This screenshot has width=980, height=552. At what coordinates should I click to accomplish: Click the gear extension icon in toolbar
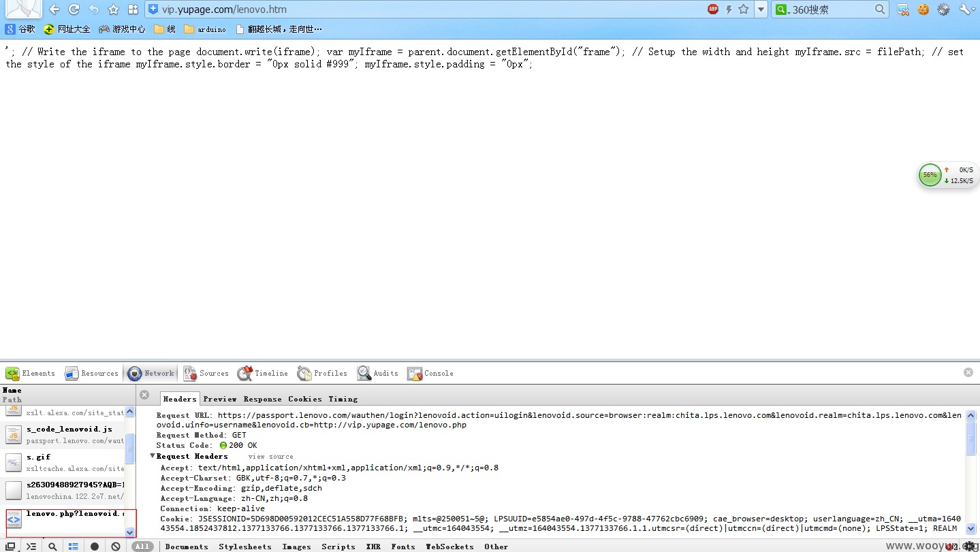click(x=943, y=10)
